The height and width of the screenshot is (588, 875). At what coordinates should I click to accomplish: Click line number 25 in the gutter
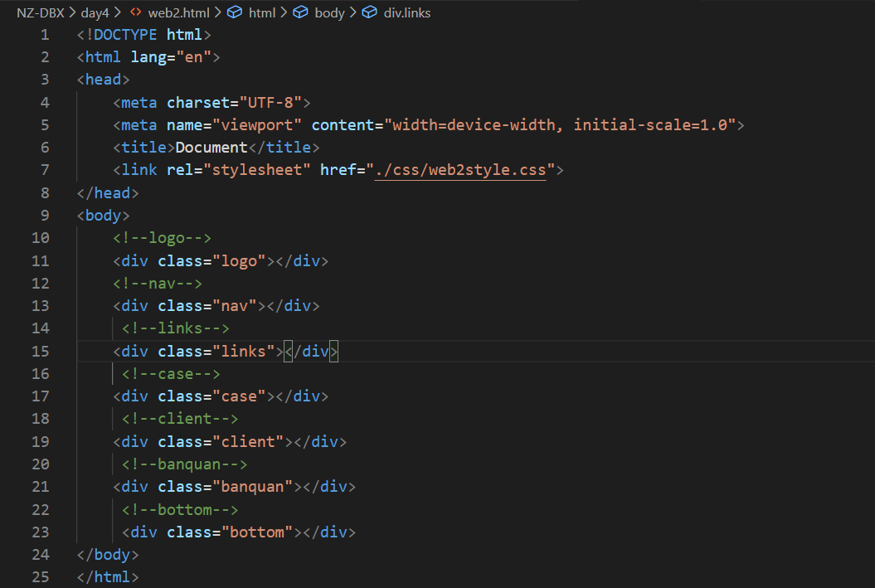pyautogui.click(x=40, y=577)
